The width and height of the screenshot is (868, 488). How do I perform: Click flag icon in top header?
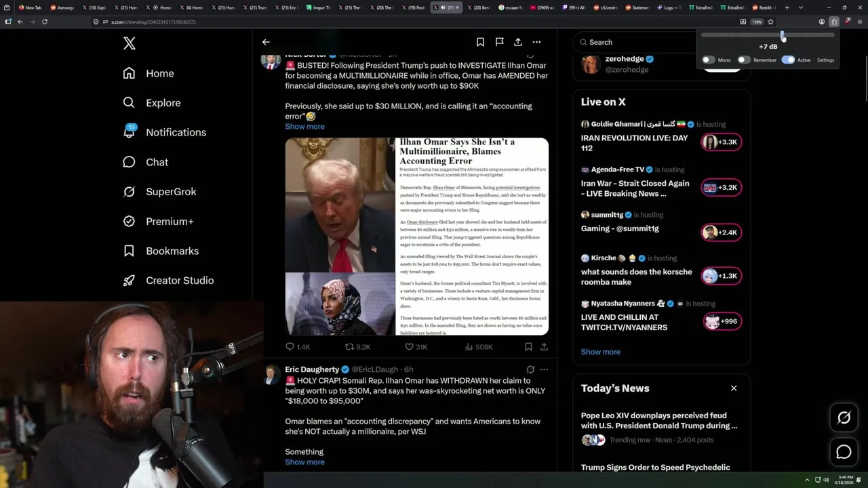coord(499,42)
